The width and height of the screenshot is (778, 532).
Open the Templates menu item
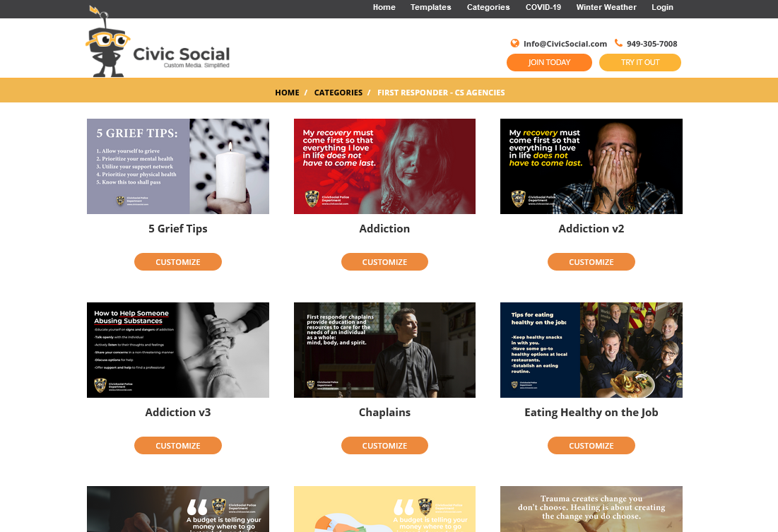point(430,8)
